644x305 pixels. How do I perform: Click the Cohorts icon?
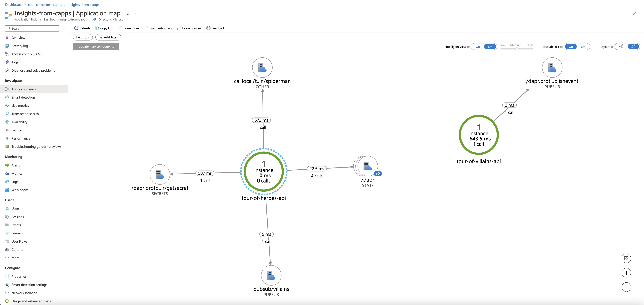[7, 250]
